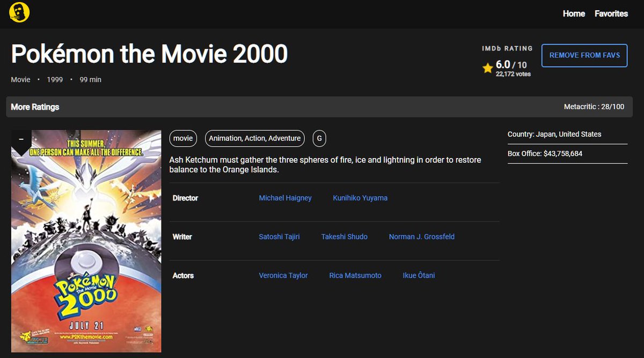Click the plot summary about Ash Ketchum
Screen dimensions: 644x358
pyautogui.click(x=325, y=165)
